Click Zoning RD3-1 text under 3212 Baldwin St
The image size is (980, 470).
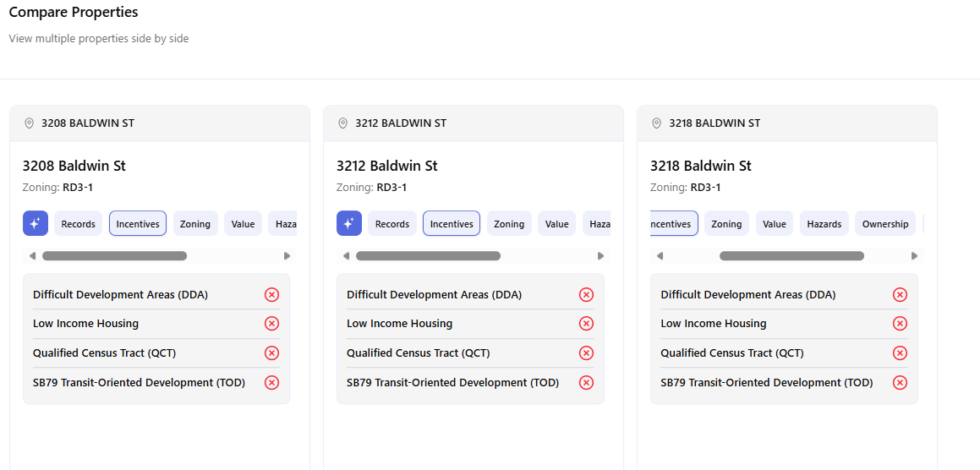click(x=371, y=188)
